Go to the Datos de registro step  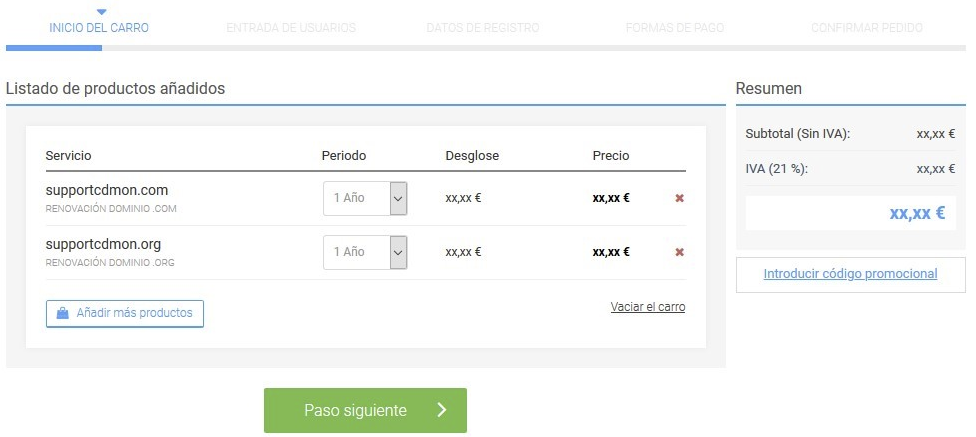pos(482,28)
